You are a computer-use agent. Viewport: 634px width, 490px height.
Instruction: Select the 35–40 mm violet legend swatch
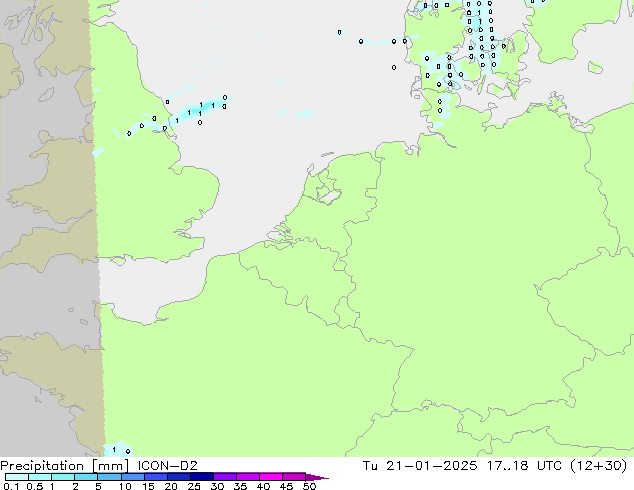pyautogui.click(x=247, y=477)
